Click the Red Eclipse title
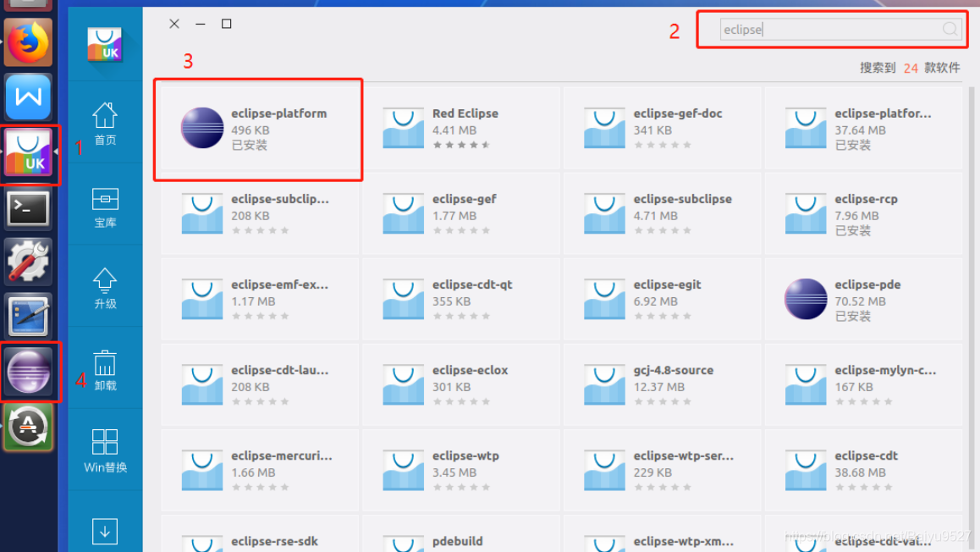This screenshot has height=552, width=980. click(x=465, y=113)
